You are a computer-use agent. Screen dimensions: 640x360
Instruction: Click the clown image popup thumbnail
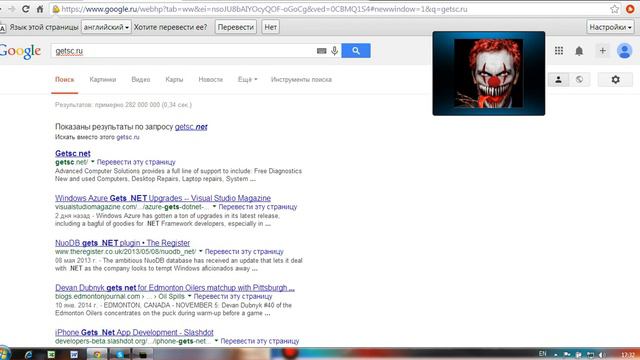[x=489, y=73]
